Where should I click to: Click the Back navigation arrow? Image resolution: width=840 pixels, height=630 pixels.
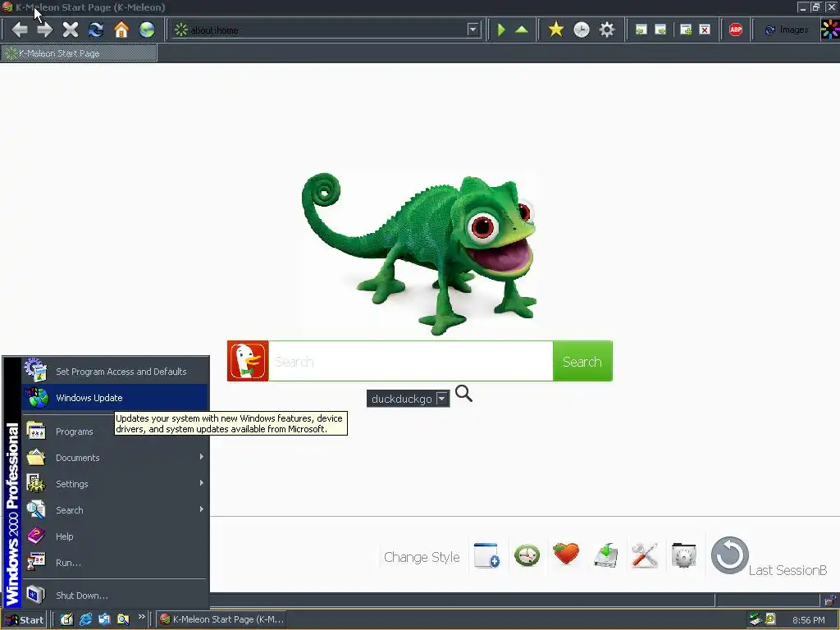(20, 30)
